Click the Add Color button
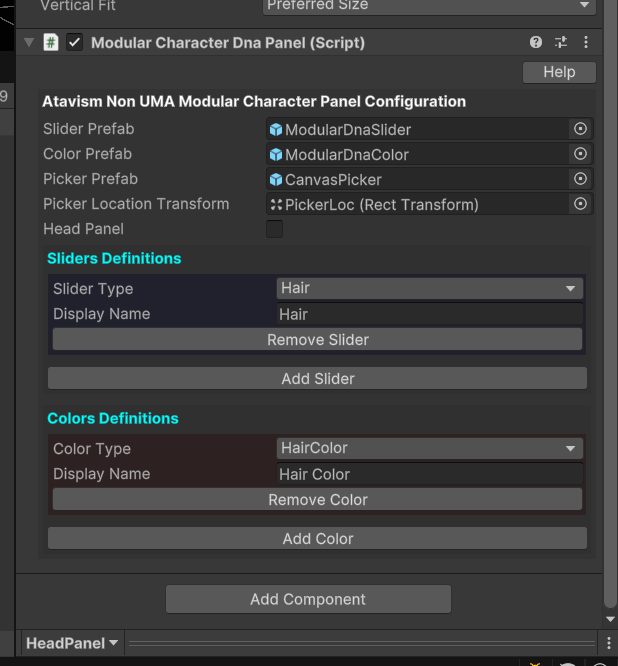This screenshot has height=666, width=618. 317,538
